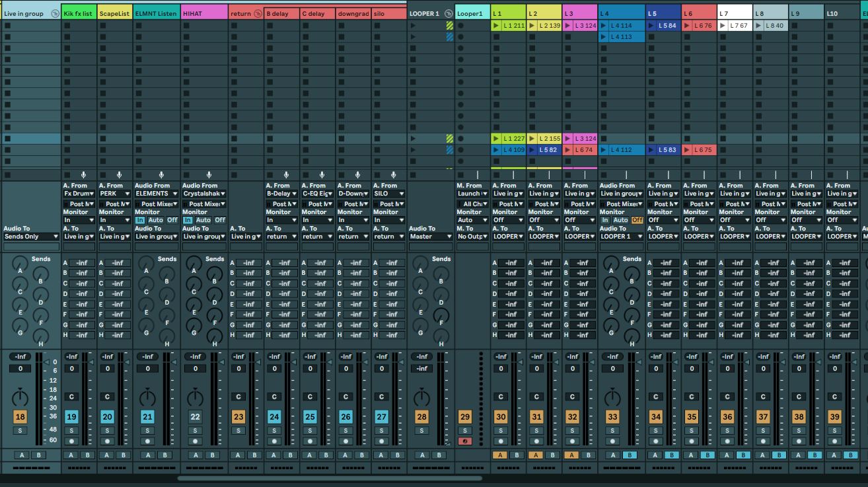868x487 pixels.
Task: Click the HIHAT track stop button
Action: point(186,175)
